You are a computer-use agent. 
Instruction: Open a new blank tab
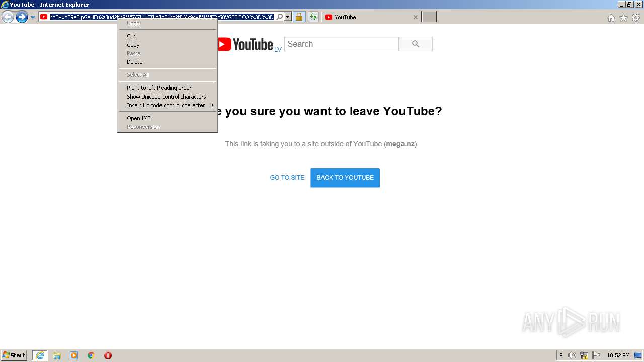point(429,17)
